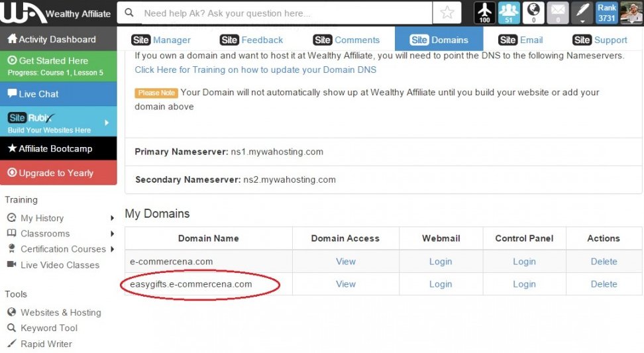644x353 pixels.
Task: Open My History in Training
Action: pos(42,218)
